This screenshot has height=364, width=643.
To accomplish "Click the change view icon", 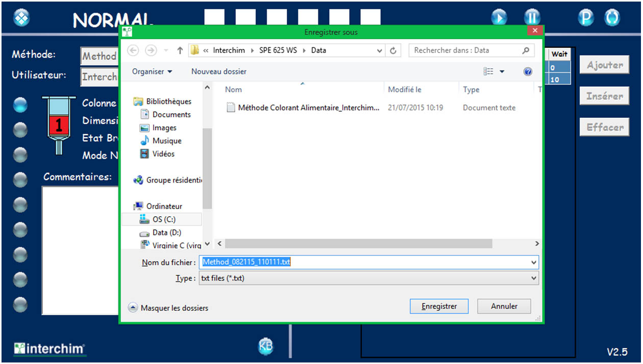I will click(488, 72).
